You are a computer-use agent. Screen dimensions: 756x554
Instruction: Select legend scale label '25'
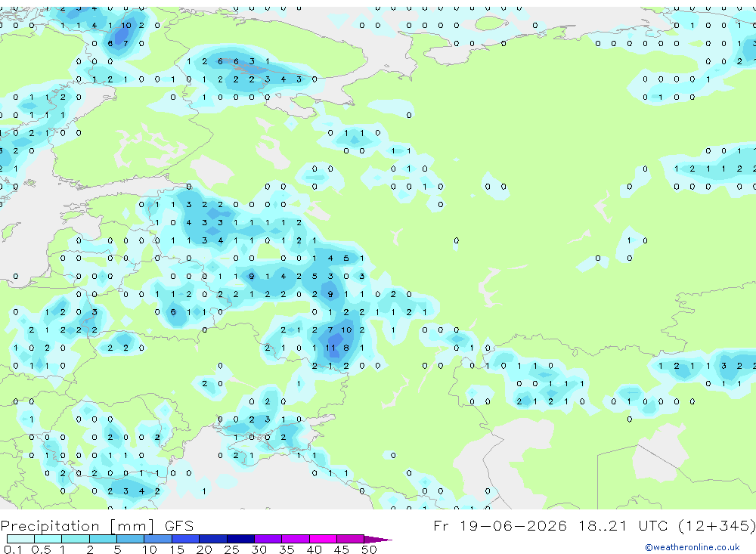coord(232,549)
